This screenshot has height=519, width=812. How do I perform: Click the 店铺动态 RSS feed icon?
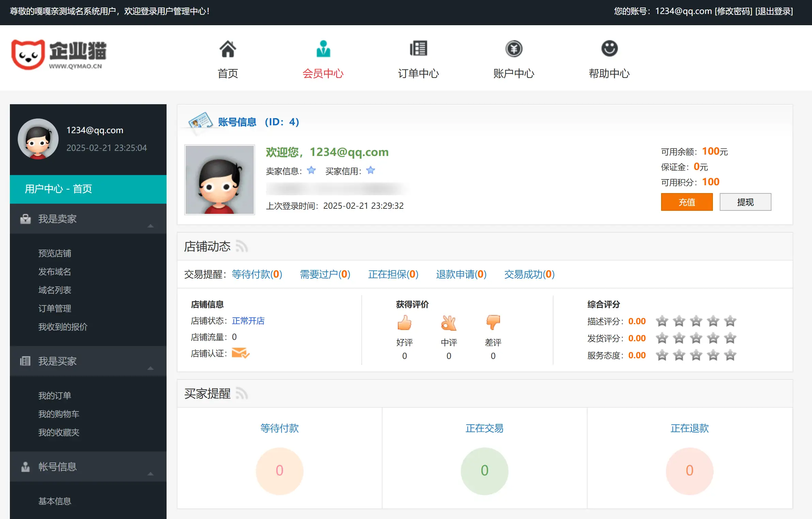pos(243,246)
